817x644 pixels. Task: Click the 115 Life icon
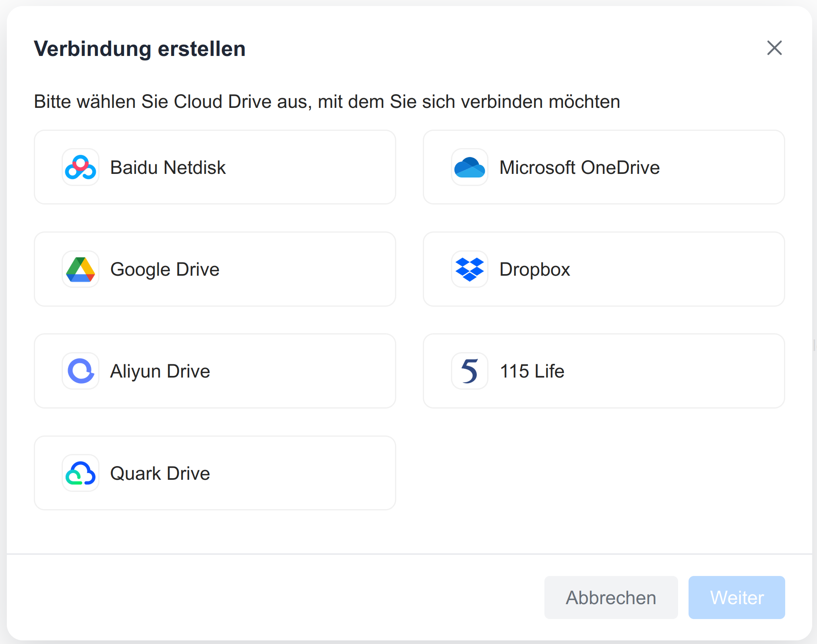[470, 371]
